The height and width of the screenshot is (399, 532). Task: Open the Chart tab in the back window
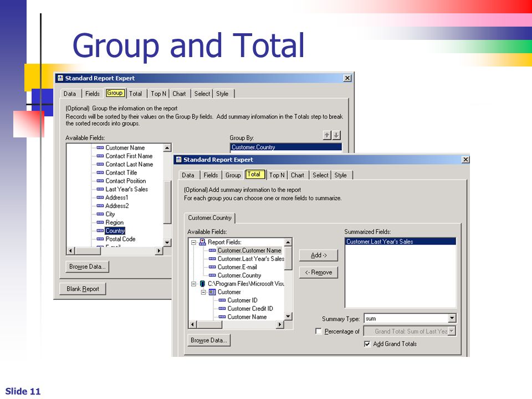pyautogui.click(x=179, y=94)
